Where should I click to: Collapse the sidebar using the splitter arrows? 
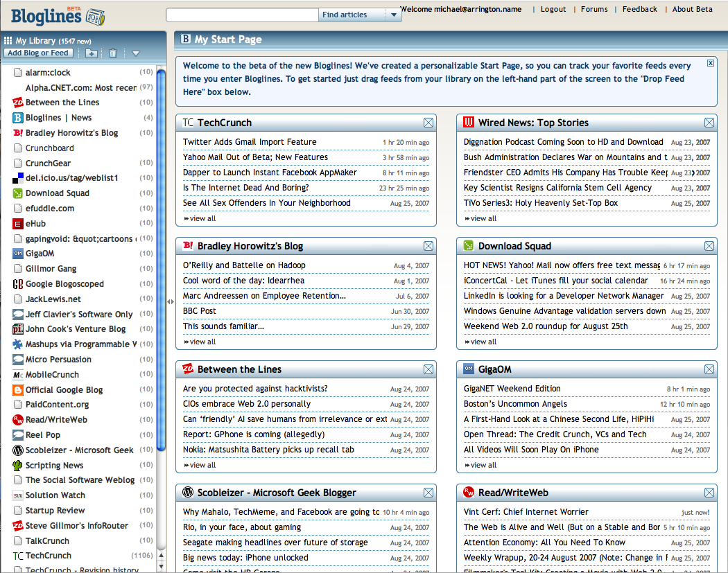(x=171, y=301)
